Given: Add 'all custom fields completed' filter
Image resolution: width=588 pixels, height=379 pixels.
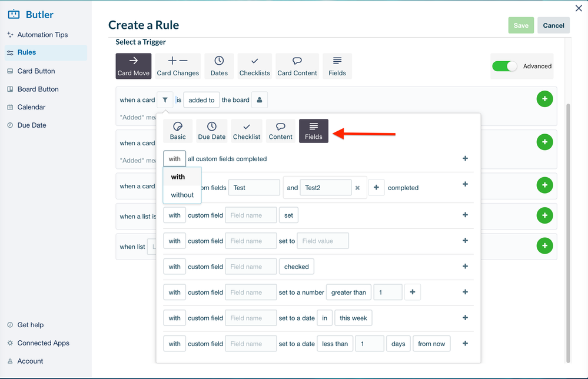Looking at the screenshot, I should tap(466, 158).
